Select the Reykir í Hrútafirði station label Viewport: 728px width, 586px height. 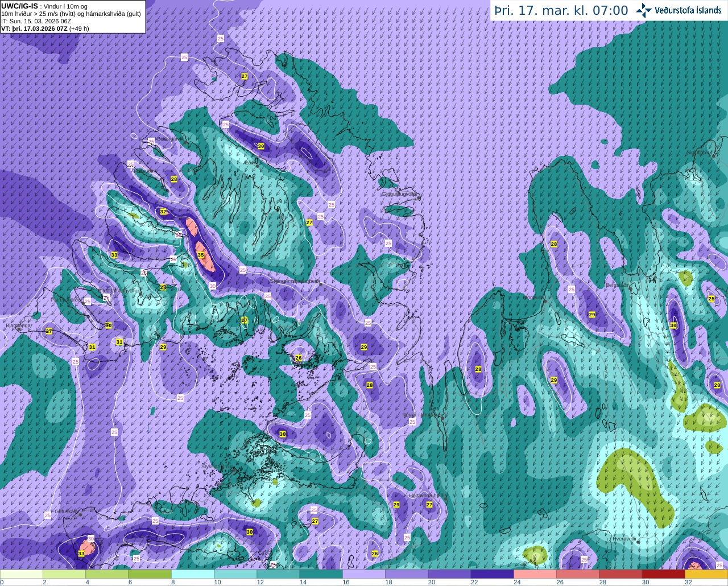422,415
